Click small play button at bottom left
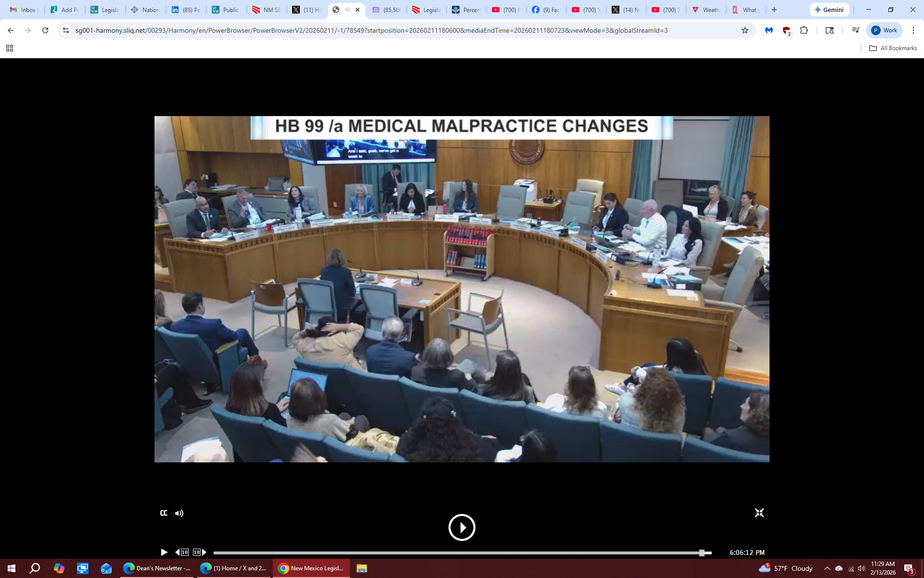 coord(164,552)
